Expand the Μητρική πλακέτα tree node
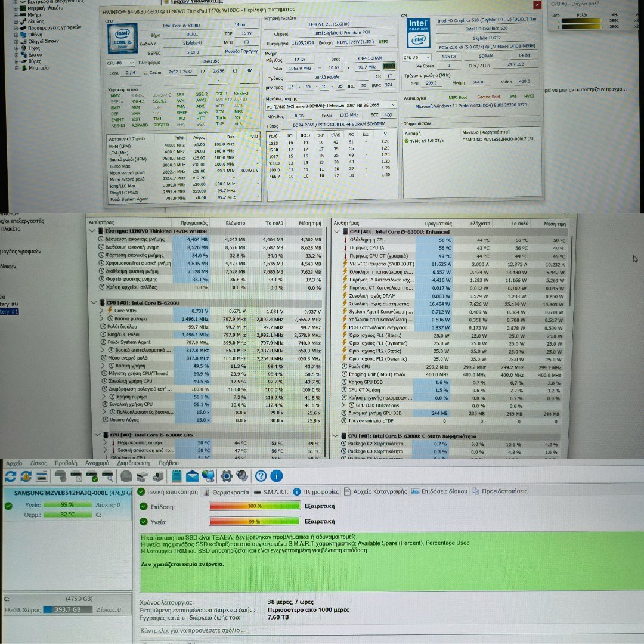Viewport: 644px width, 644px height. click(16, 8)
